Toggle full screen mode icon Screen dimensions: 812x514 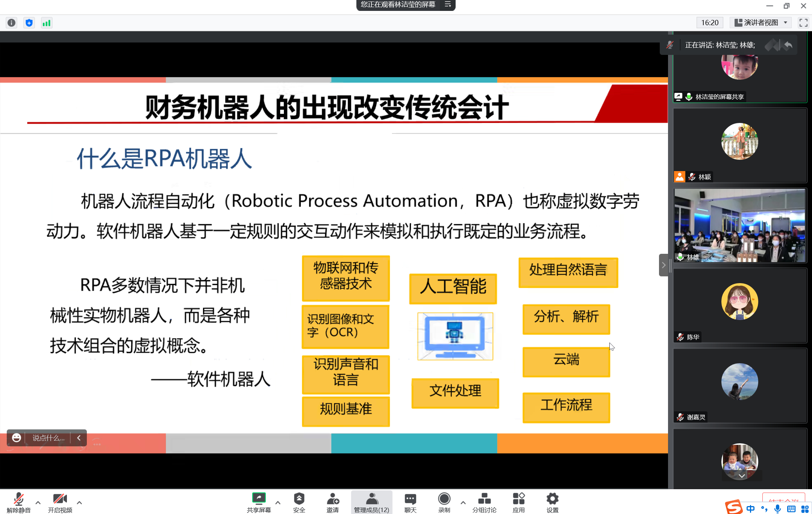pos(803,23)
